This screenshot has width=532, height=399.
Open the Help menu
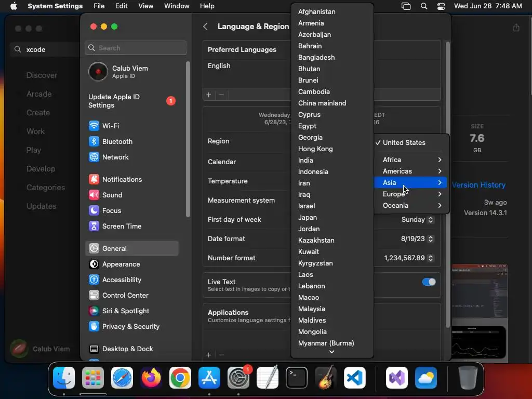tap(207, 6)
